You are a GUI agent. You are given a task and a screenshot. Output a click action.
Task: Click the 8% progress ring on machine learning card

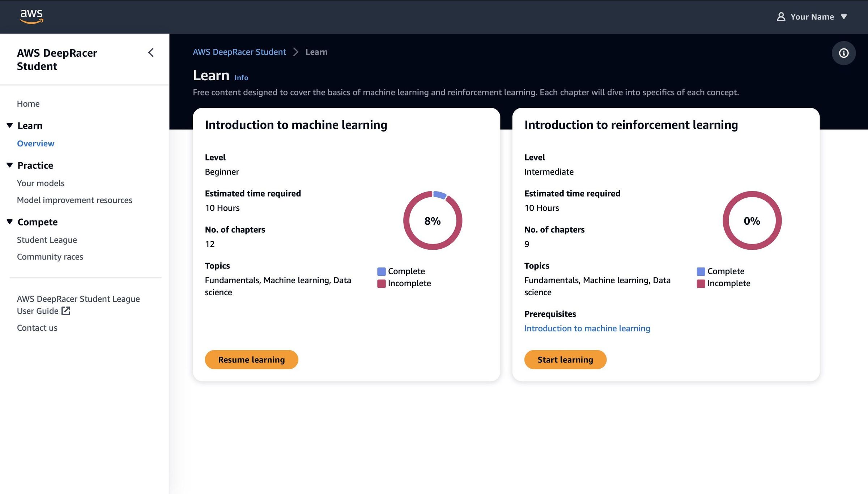(x=433, y=221)
